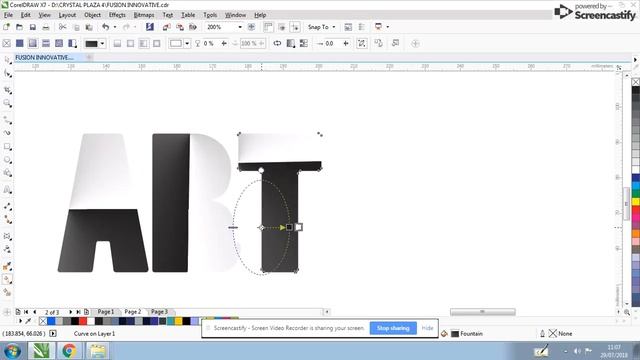Open the Layout menu
Image resolution: width=640 pixels, height=360 pixels.
coord(67,15)
